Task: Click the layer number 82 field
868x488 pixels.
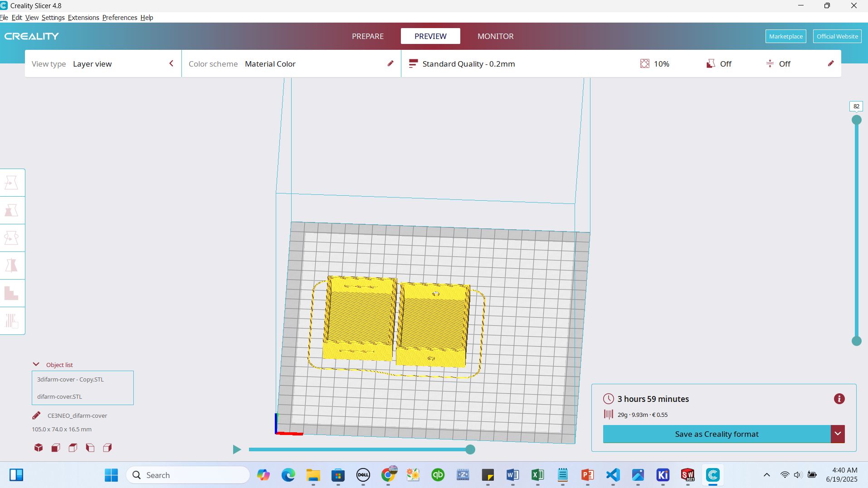Action: (856, 106)
